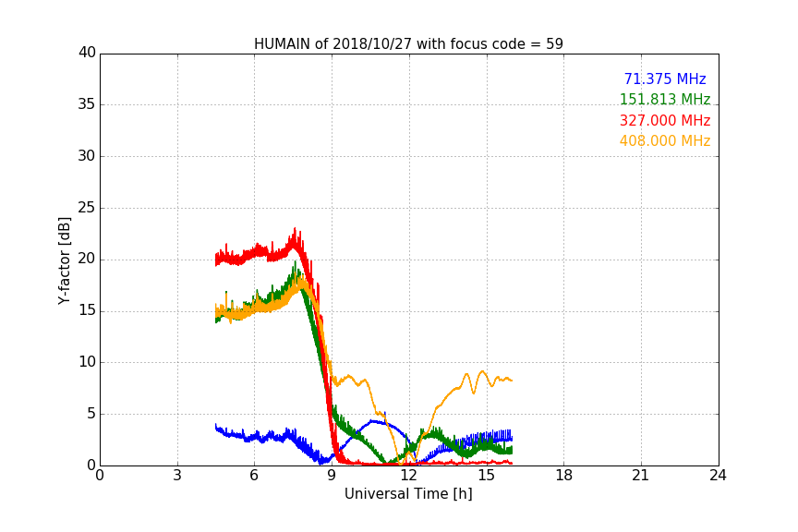This screenshot has height=532, width=798.
Task: Click the Universal Time [h] axis label
Action: [x=408, y=494]
